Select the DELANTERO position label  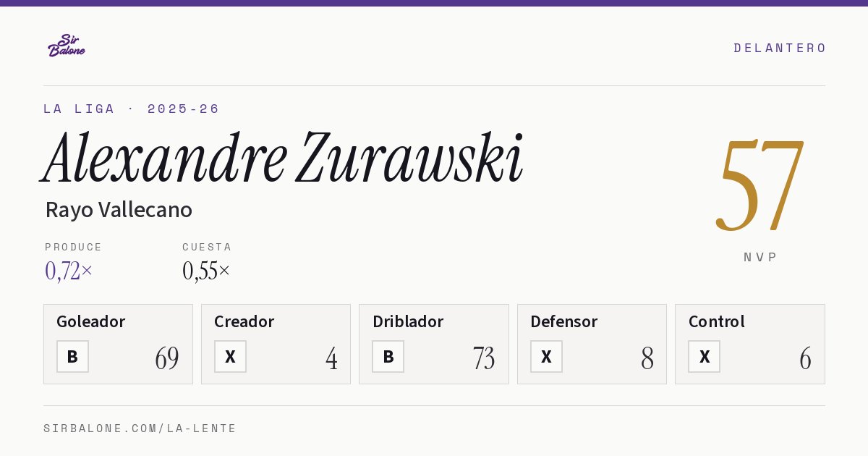click(780, 48)
